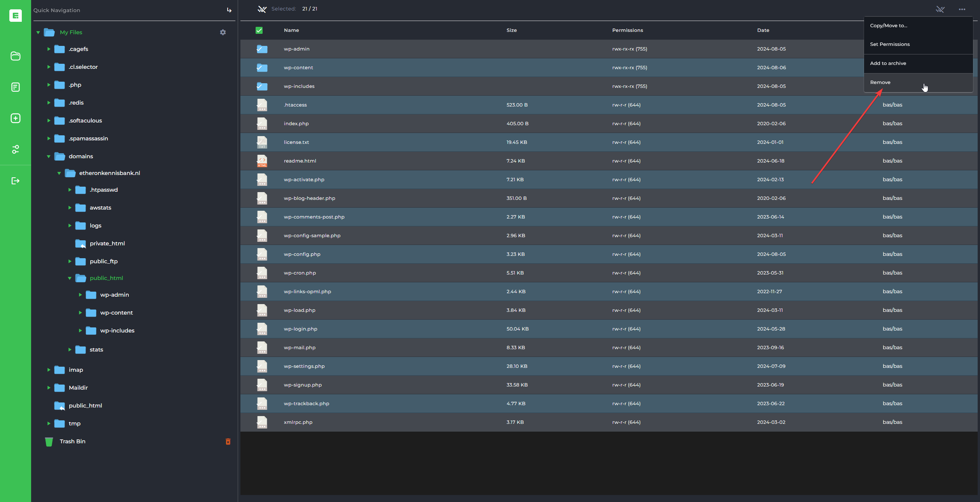Click the add-new plus icon in the sidebar

pyautogui.click(x=16, y=118)
